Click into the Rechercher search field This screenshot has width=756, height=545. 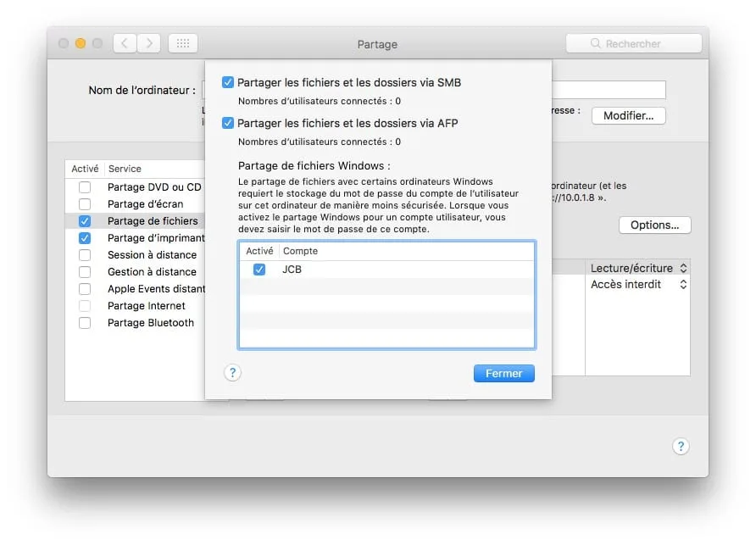(x=634, y=43)
